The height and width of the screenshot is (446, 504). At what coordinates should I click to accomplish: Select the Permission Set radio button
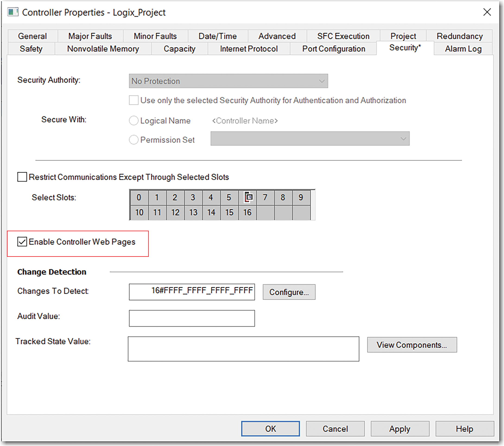pyautogui.click(x=133, y=140)
